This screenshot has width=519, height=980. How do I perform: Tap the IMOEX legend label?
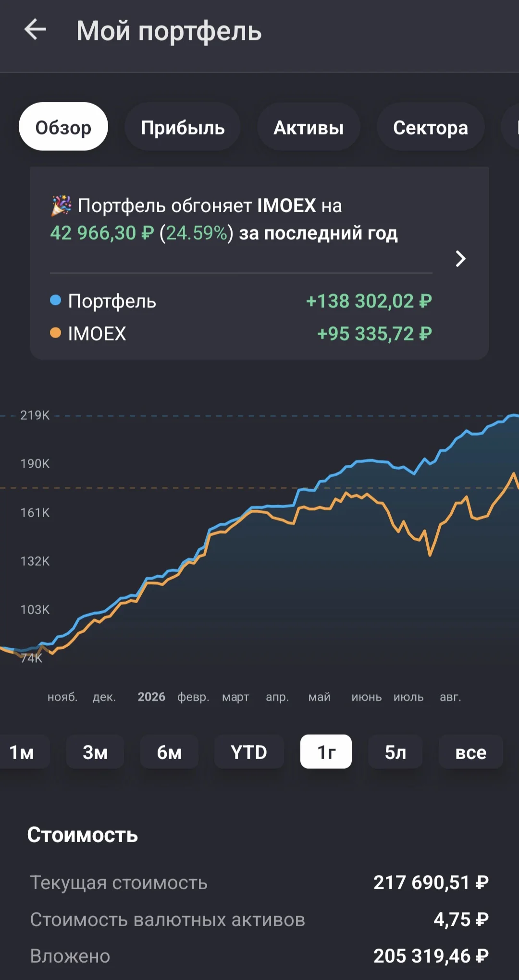97,334
